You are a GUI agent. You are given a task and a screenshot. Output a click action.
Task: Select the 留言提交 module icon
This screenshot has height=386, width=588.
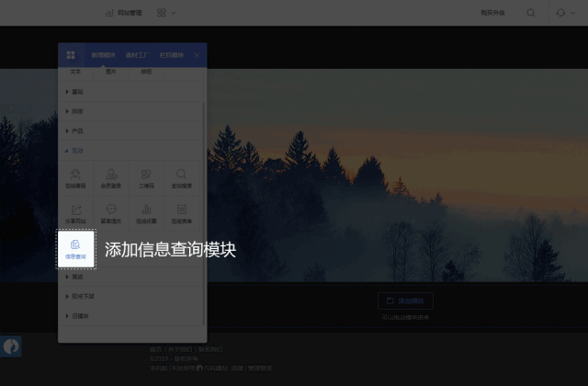point(111,213)
